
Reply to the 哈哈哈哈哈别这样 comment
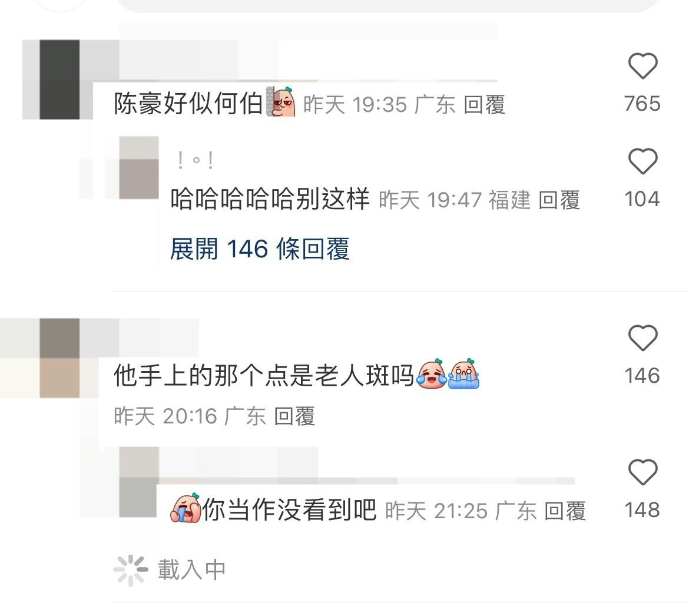pyautogui.click(x=559, y=200)
